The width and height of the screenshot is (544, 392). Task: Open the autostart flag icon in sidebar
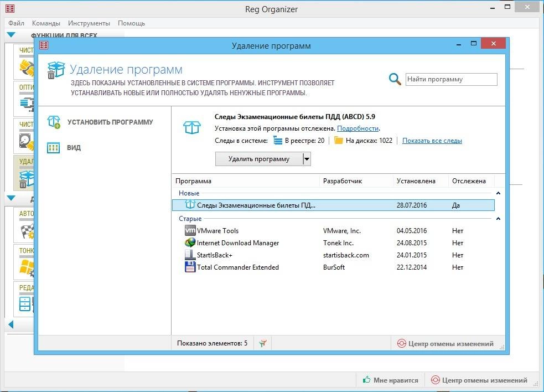pos(27,231)
